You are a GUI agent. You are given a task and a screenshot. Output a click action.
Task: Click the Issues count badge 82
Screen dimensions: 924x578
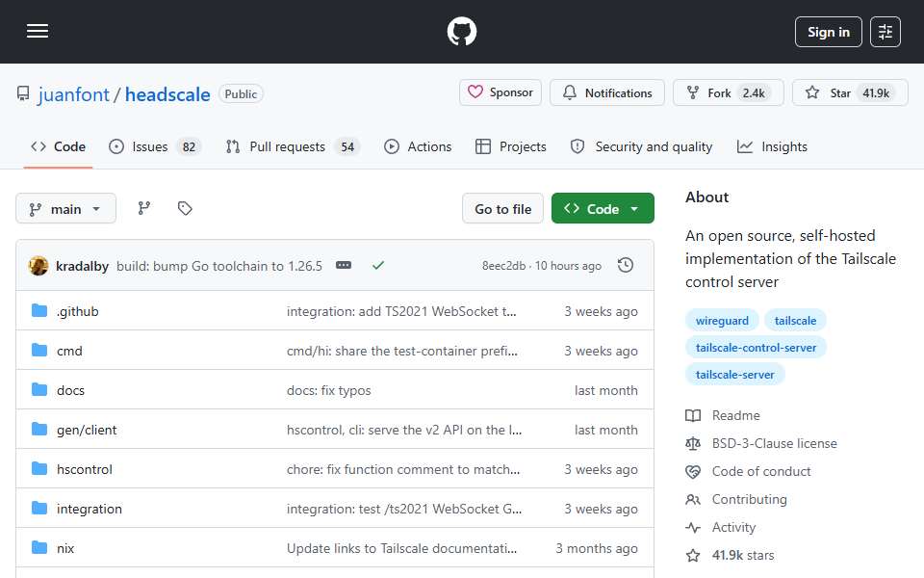[189, 146]
